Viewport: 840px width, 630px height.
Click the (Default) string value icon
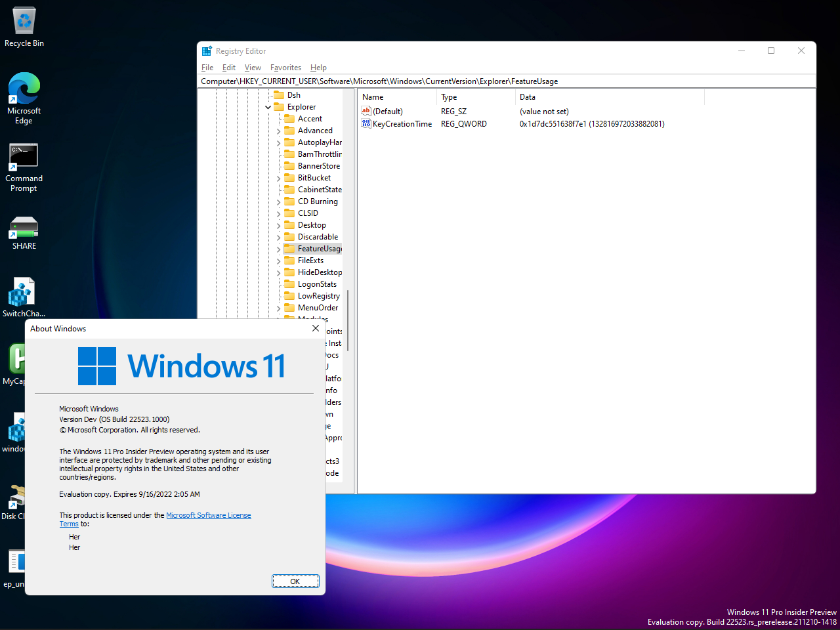pos(366,111)
